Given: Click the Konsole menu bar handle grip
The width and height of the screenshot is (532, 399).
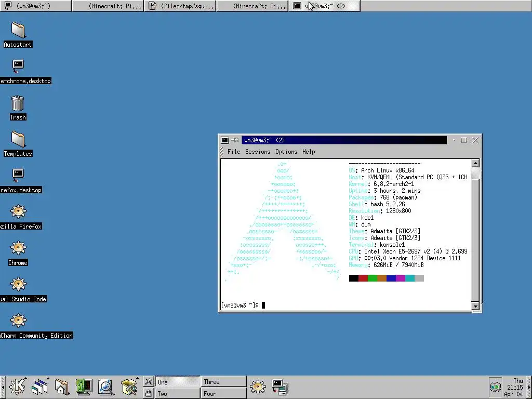Looking at the screenshot, I should (221, 152).
